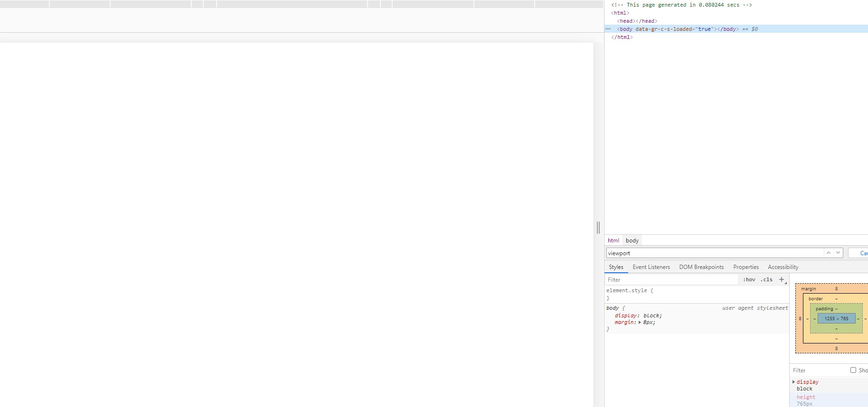
Task: Click the previous search result up arrow
Action: click(829, 253)
